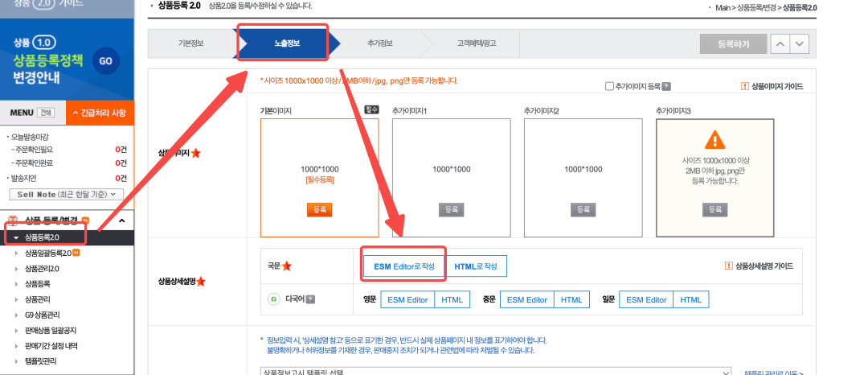Click the GO circle on the policy banner
The image size is (868, 375).
click(x=105, y=61)
